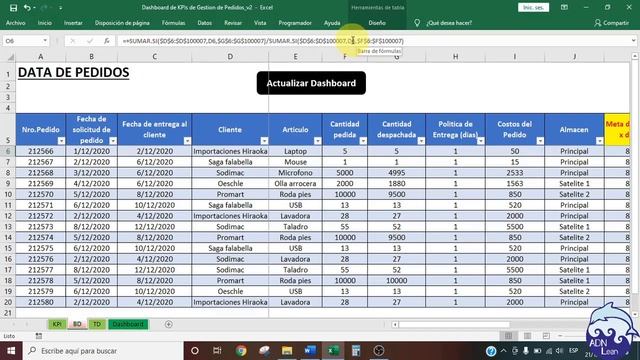Click the Cancel formula X icon

tap(73, 41)
